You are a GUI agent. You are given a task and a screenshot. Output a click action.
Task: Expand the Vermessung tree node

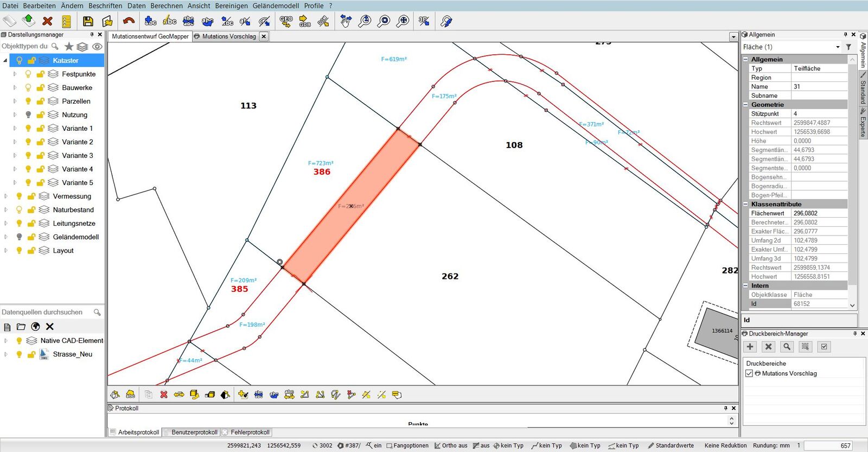[x=6, y=196]
